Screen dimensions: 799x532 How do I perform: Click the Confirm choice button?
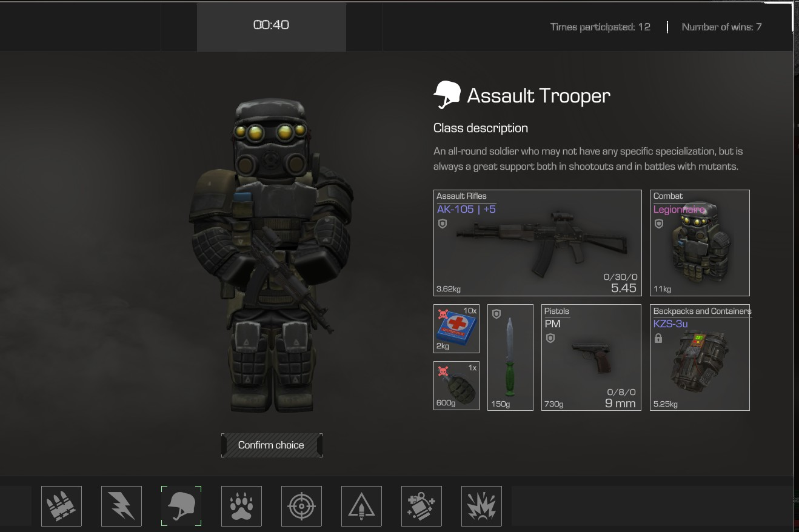272,445
